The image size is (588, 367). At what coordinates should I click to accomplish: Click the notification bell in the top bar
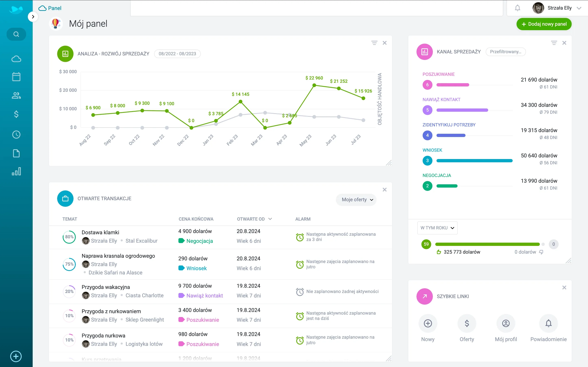(518, 8)
